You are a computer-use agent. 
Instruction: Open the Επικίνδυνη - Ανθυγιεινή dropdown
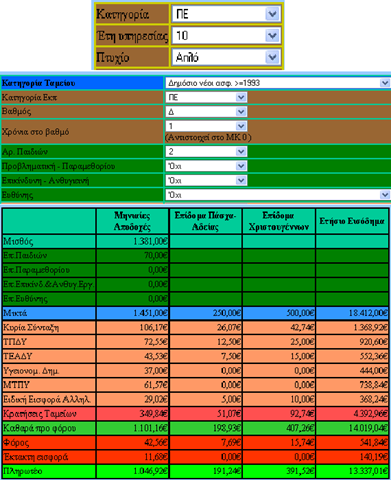206,180
